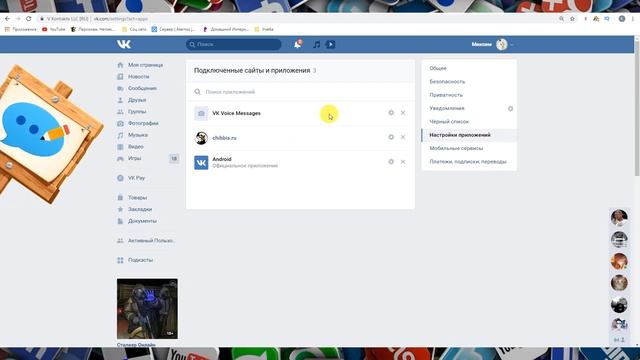The image size is (640, 360).
Task: Click the home icon beside Моя страница
Action: [120, 65]
